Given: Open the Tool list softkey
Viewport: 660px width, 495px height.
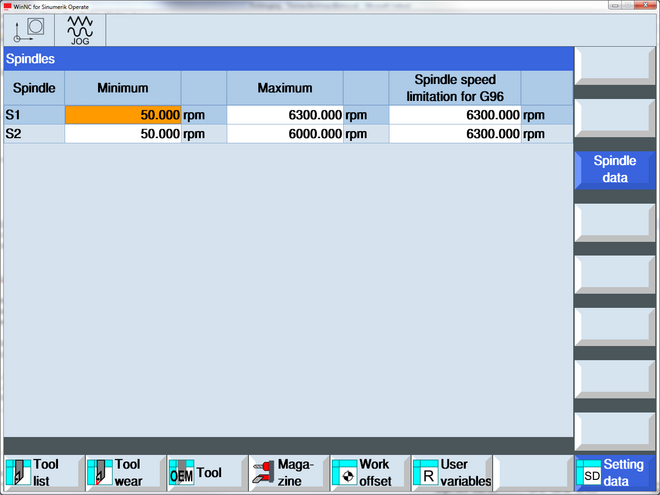Looking at the screenshot, I should click(42, 472).
